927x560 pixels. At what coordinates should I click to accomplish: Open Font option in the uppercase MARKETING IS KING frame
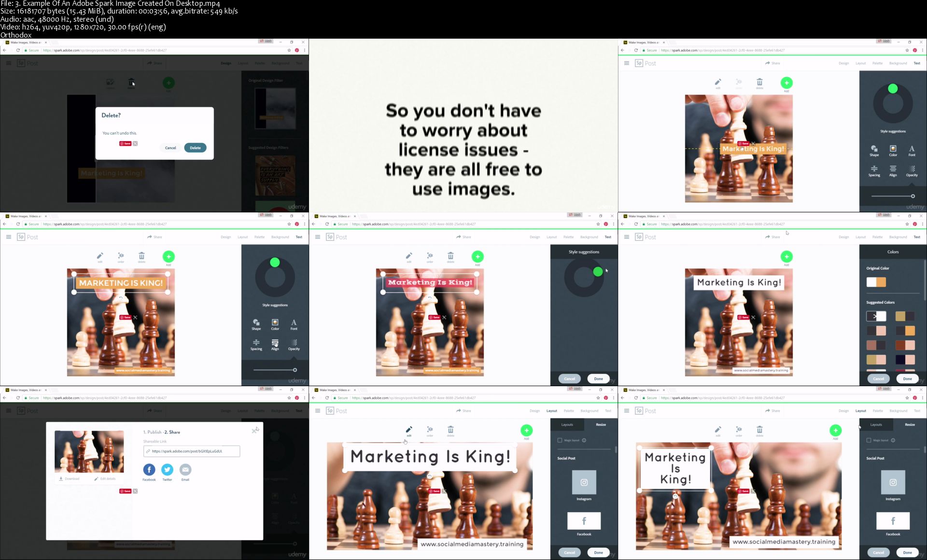tap(294, 324)
